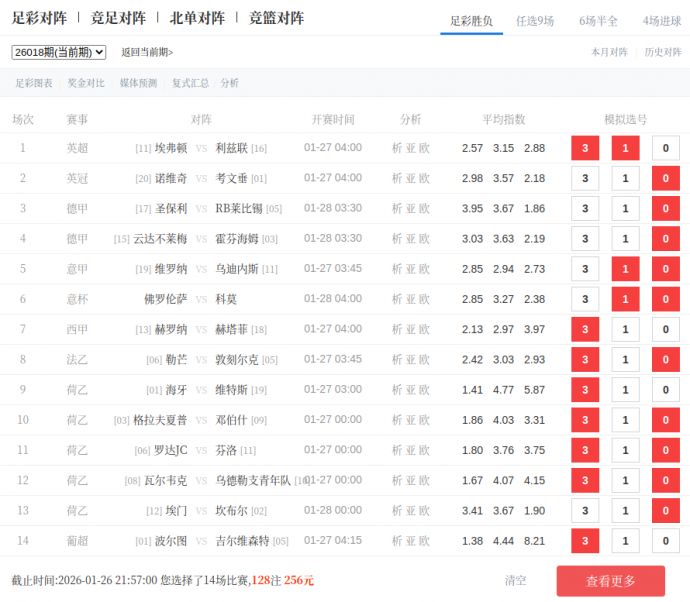Toggle the 3 pick for match 1

pyautogui.click(x=585, y=148)
